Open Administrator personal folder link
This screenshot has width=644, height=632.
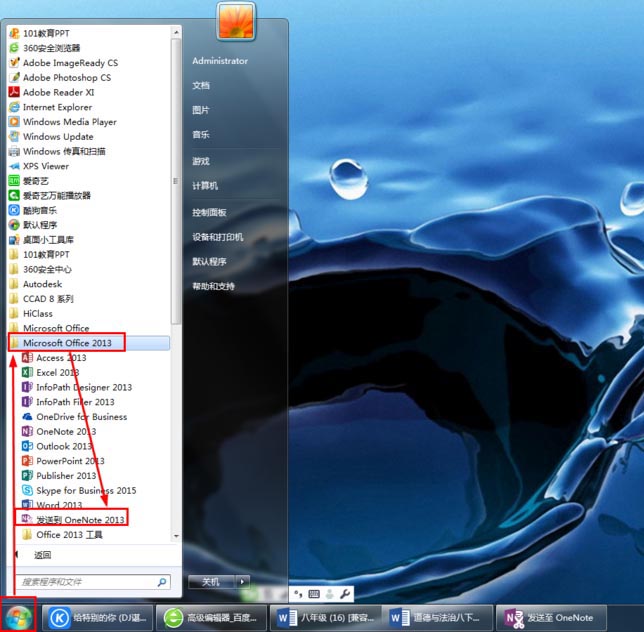click(x=220, y=61)
